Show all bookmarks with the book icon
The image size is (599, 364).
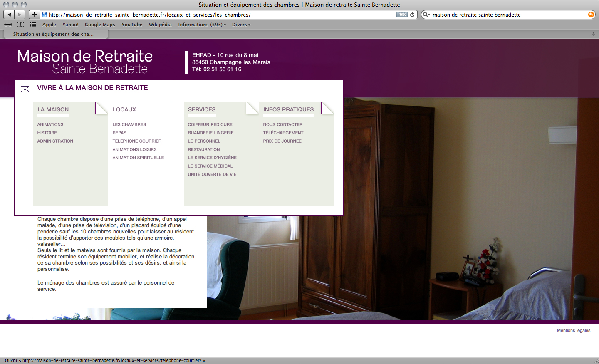pyautogui.click(x=20, y=25)
